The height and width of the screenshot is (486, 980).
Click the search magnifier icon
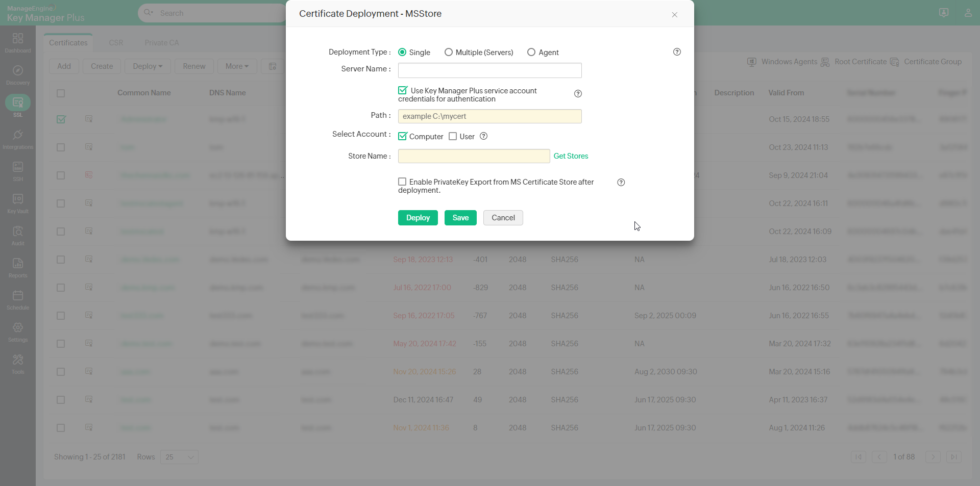tap(148, 13)
